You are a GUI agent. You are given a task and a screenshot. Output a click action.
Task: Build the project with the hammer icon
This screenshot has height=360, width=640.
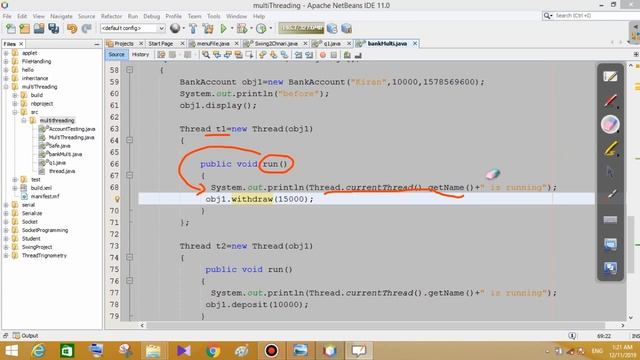click(193, 29)
